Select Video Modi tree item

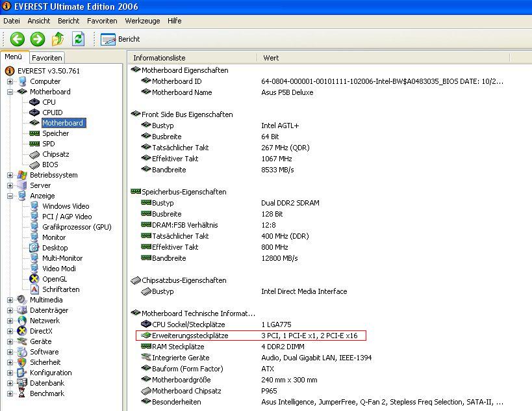59,269
